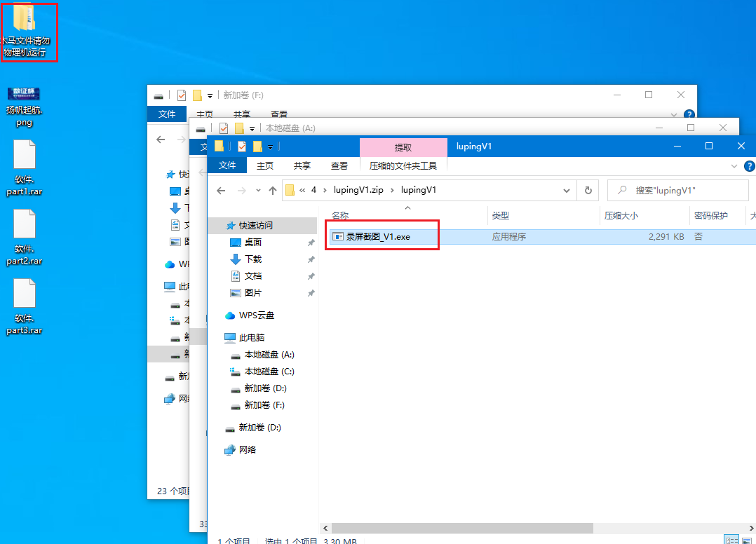Image resolution: width=756 pixels, height=544 pixels.
Task: Open the 扬帆起航.png desktop file
Action: pos(24,105)
